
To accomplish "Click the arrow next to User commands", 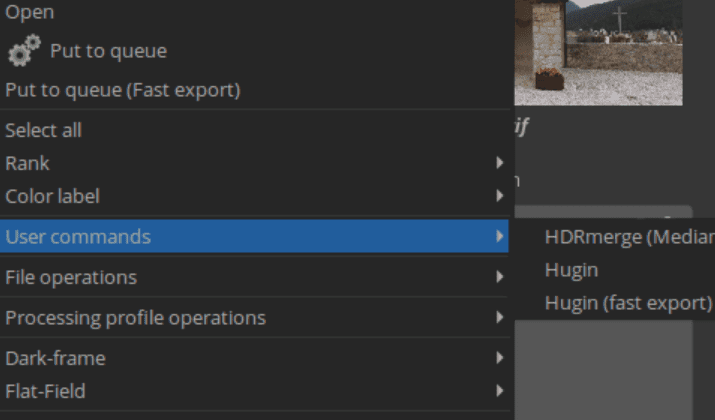I will (500, 236).
